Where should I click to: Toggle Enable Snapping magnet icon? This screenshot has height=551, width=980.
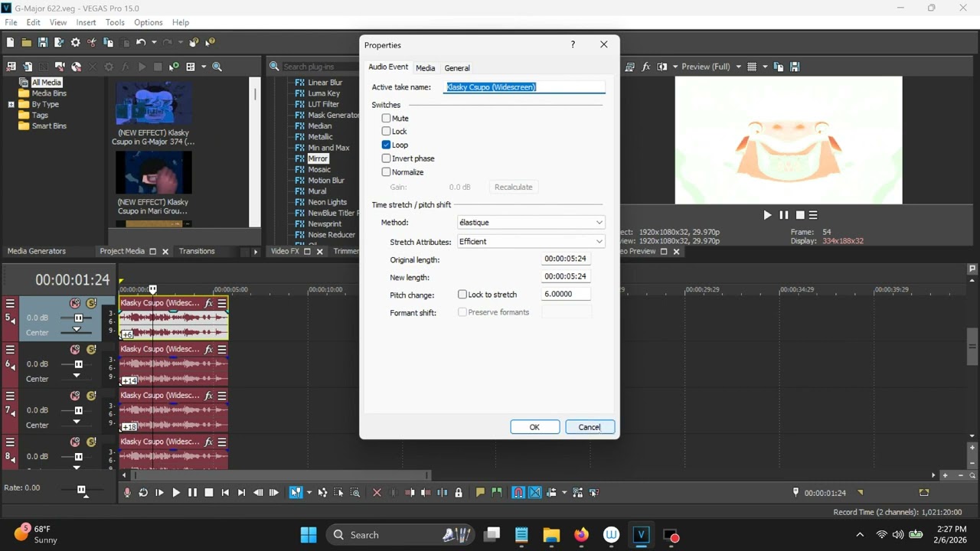click(x=518, y=493)
